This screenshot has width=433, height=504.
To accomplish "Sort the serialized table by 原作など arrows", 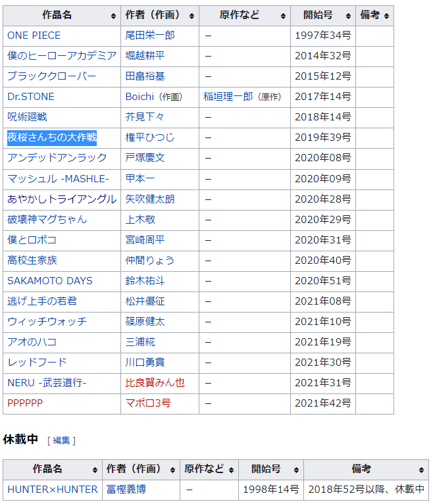I will tap(283, 16).
